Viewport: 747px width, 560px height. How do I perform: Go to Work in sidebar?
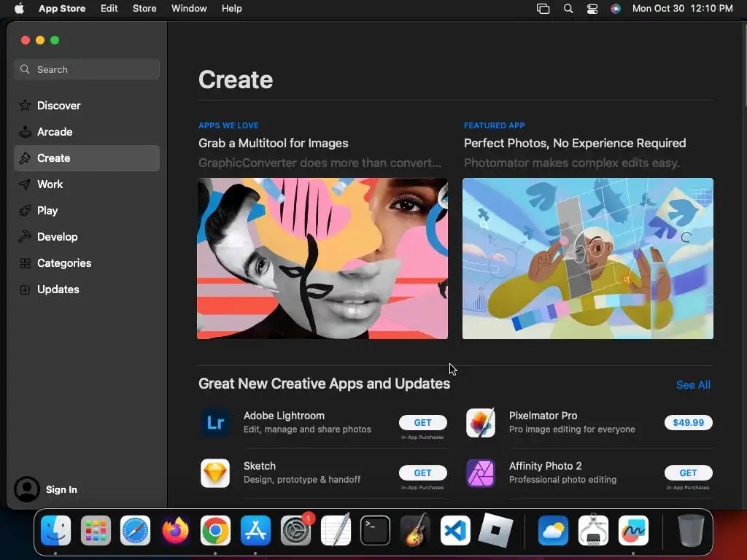pos(87,184)
